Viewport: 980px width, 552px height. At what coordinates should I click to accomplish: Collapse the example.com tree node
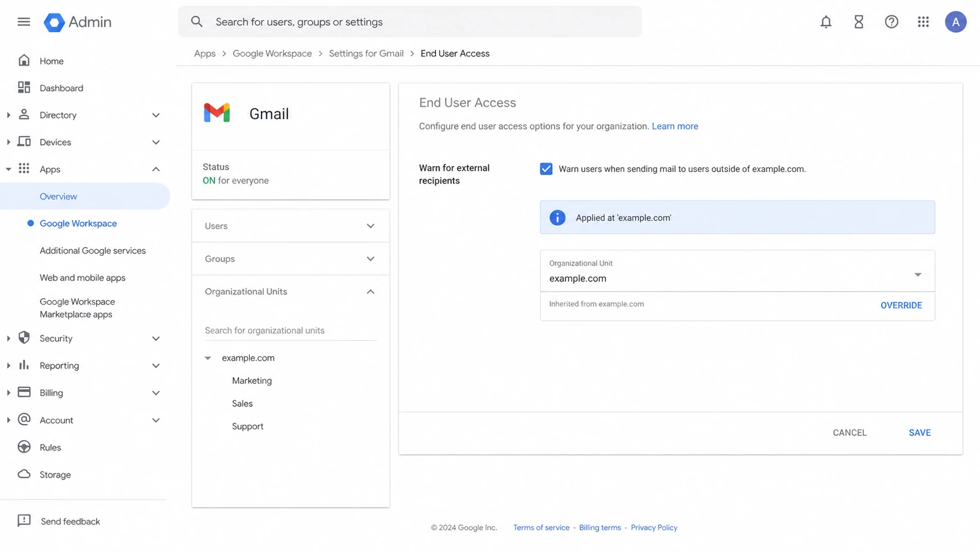(x=208, y=358)
